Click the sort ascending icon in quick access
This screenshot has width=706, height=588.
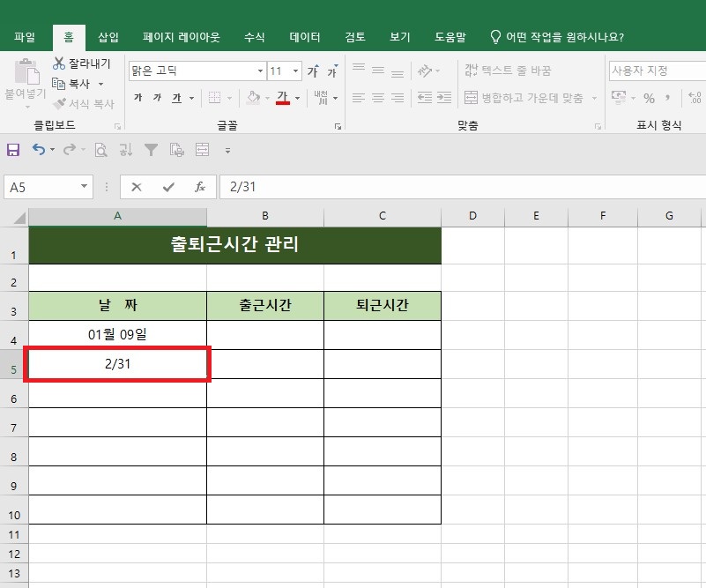pos(126,150)
